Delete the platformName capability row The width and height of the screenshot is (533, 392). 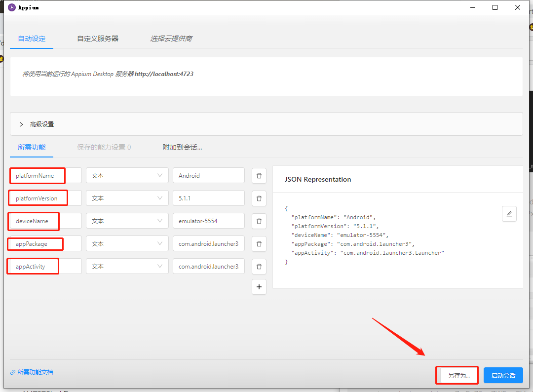(259, 175)
